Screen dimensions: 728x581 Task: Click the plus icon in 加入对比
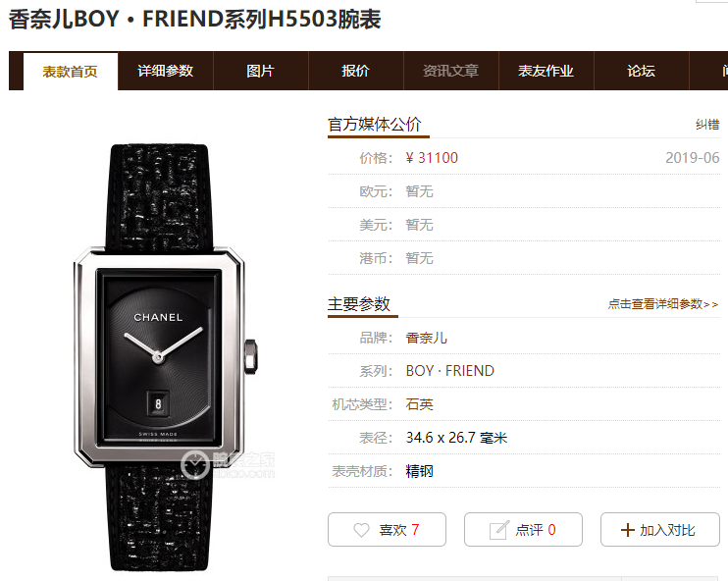point(627,530)
